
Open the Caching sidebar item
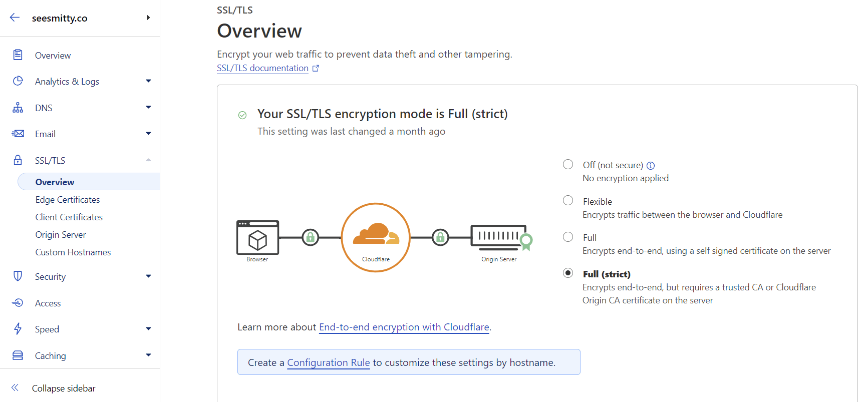50,356
